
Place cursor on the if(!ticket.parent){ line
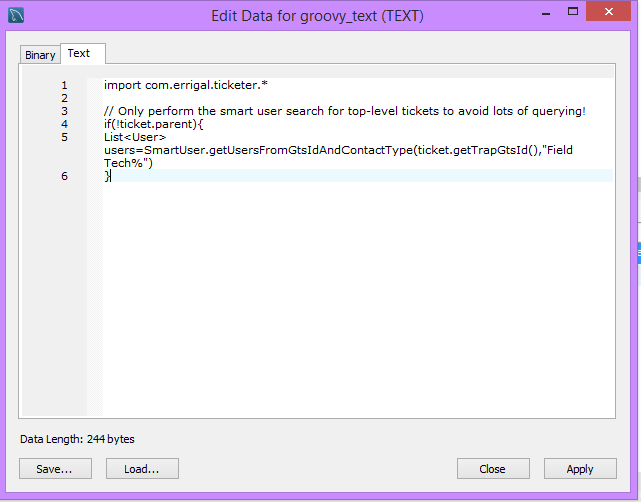pyautogui.click(x=153, y=124)
